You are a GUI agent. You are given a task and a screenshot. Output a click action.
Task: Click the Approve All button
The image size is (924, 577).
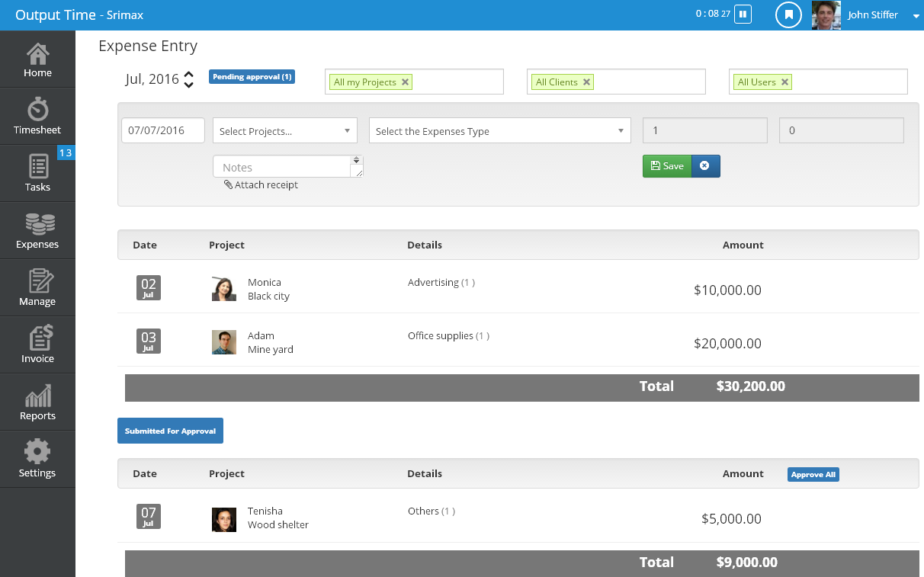[813, 474]
